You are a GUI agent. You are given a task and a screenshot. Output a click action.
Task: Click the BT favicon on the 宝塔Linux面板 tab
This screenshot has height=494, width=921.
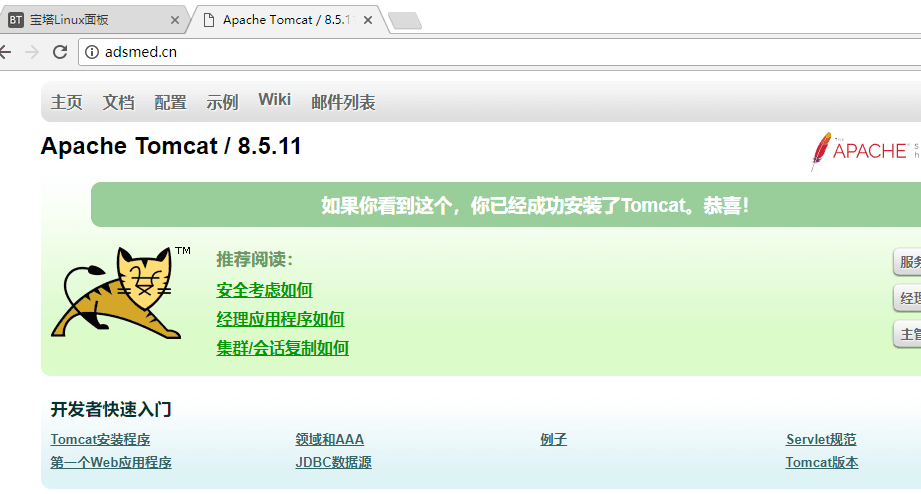pos(16,20)
